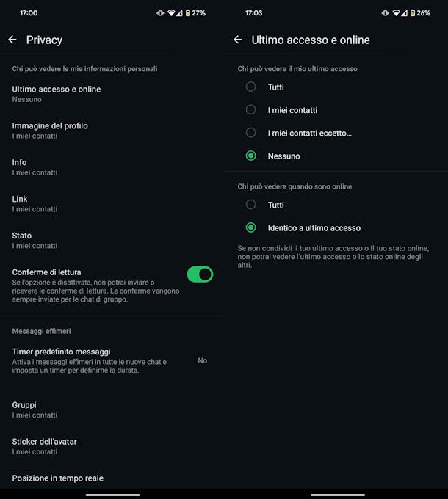Toggle Conferme di lettura switch
The height and width of the screenshot is (499, 448).
(200, 274)
